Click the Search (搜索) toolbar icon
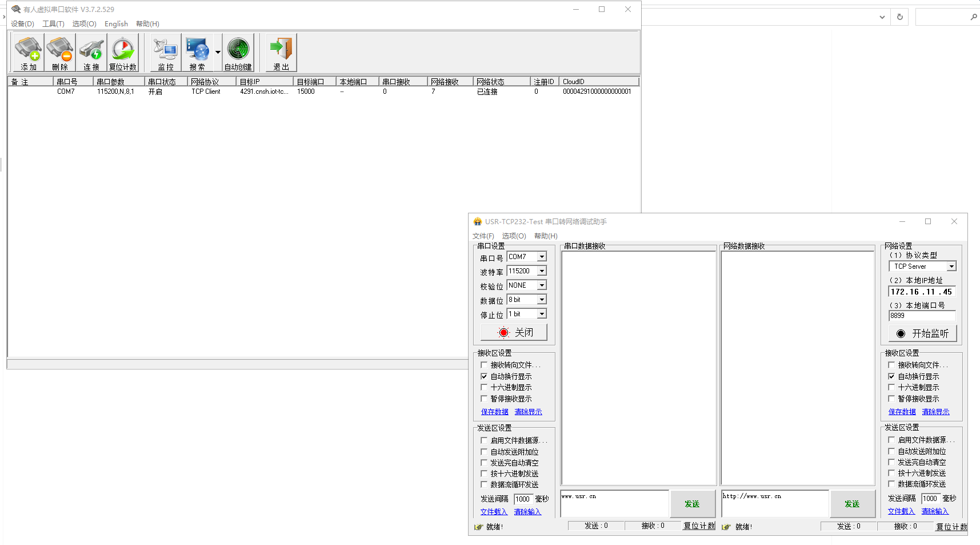This screenshot has width=980, height=545. pos(197,52)
